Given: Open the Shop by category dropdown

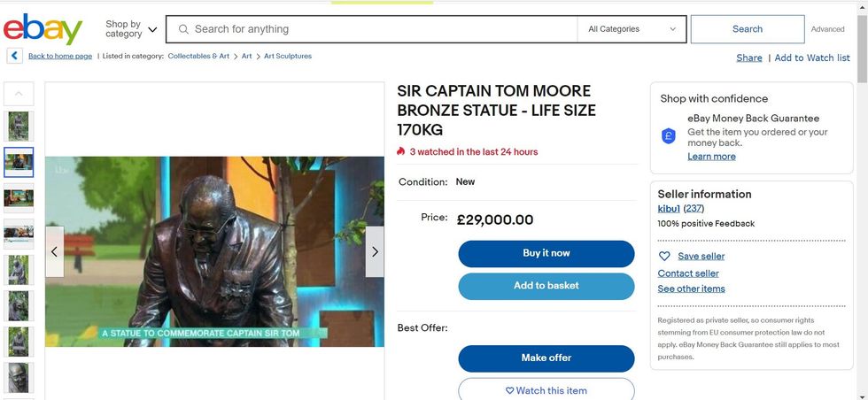Looking at the screenshot, I should pos(131,29).
